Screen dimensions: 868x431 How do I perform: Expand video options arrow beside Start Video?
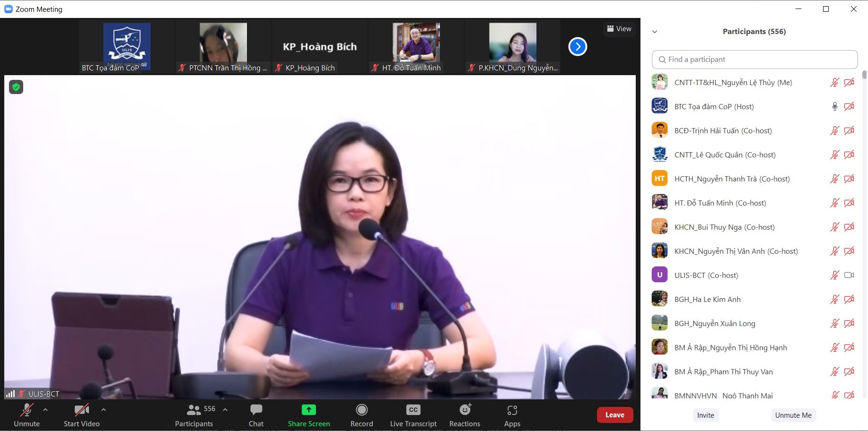[104, 410]
